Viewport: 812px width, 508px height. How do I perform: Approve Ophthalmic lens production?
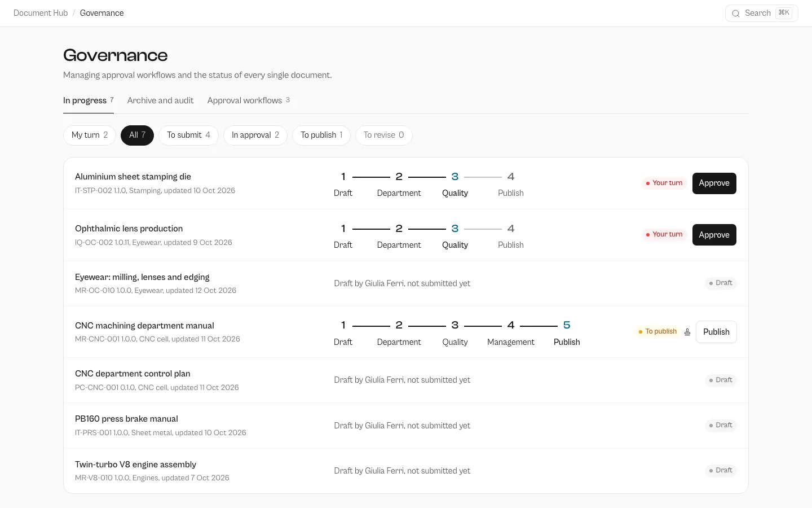tap(714, 235)
